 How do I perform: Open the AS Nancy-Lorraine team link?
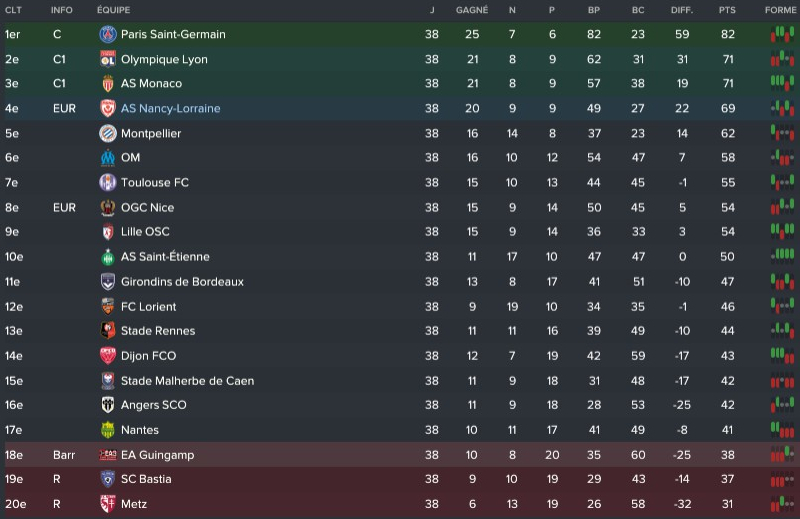pyautogui.click(x=170, y=108)
